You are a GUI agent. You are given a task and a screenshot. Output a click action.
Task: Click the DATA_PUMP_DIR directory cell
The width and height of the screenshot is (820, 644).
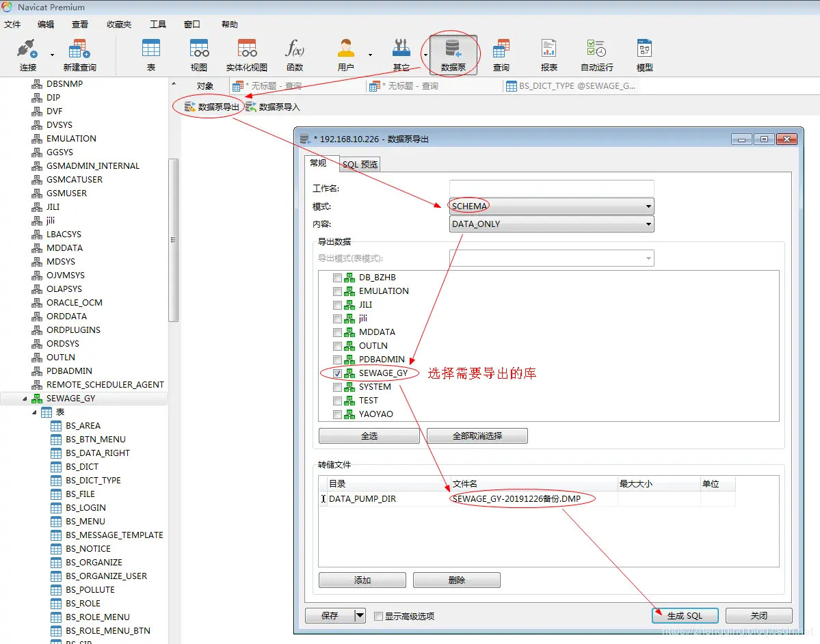(x=388, y=498)
